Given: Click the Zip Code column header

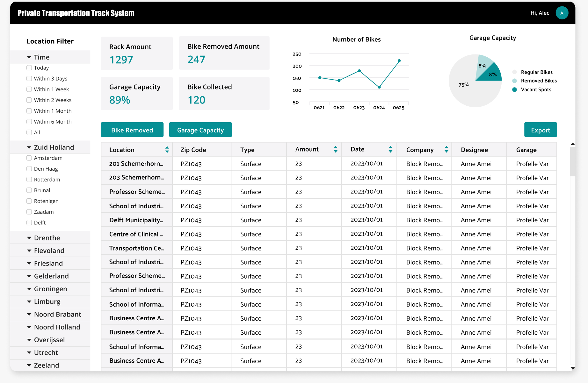Looking at the screenshot, I should [202, 150].
